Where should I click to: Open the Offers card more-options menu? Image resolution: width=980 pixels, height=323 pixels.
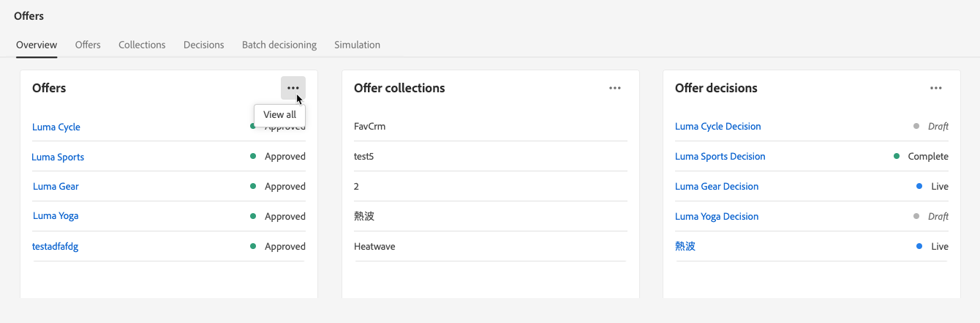click(x=293, y=88)
